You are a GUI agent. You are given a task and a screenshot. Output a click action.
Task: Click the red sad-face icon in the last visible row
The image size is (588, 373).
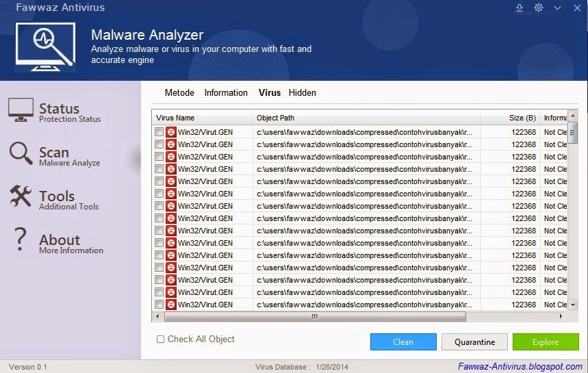pos(171,305)
